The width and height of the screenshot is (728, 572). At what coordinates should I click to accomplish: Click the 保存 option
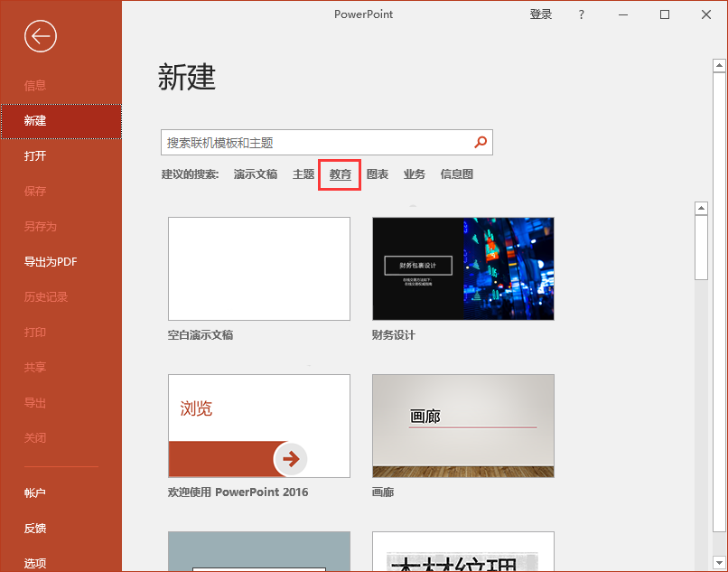(34, 191)
